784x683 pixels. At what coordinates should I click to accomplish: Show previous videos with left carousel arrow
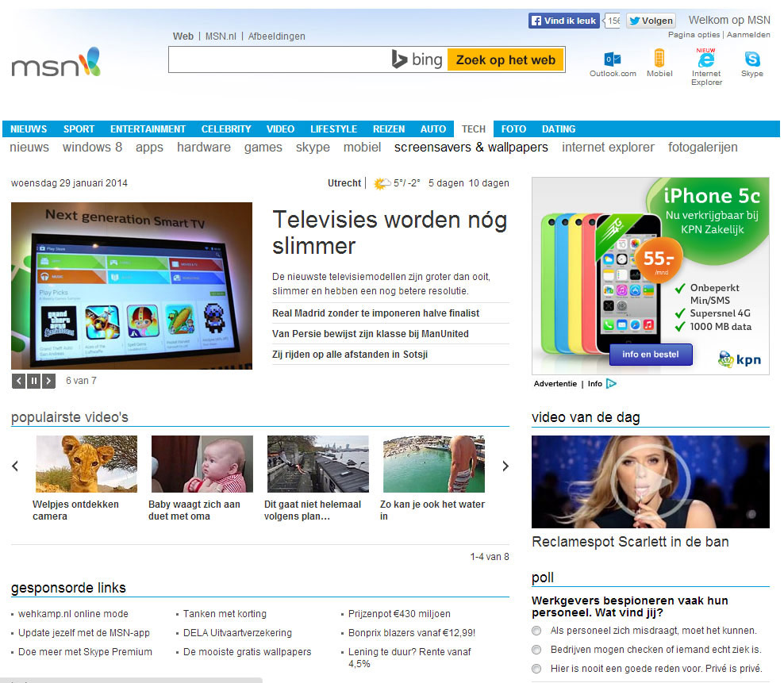click(15, 466)
